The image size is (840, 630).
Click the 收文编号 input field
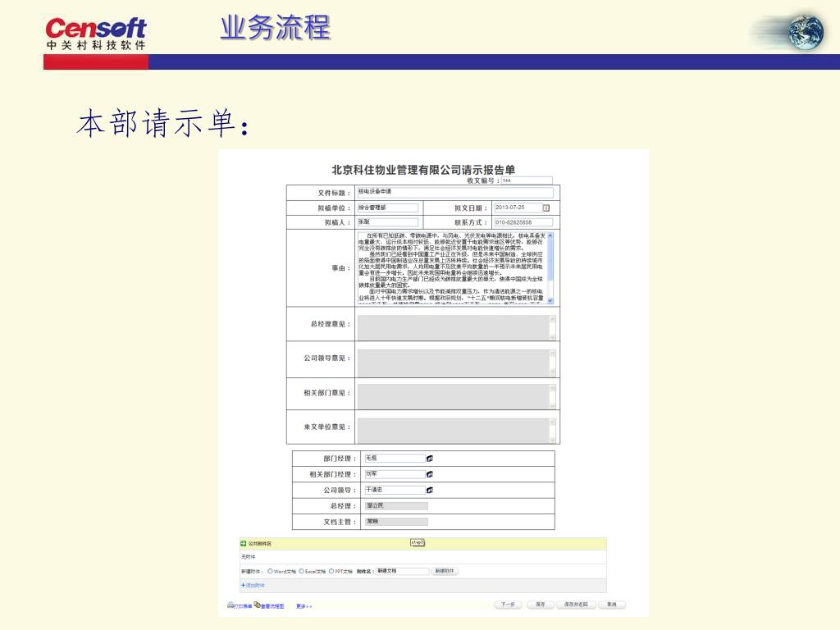(526, 180)
